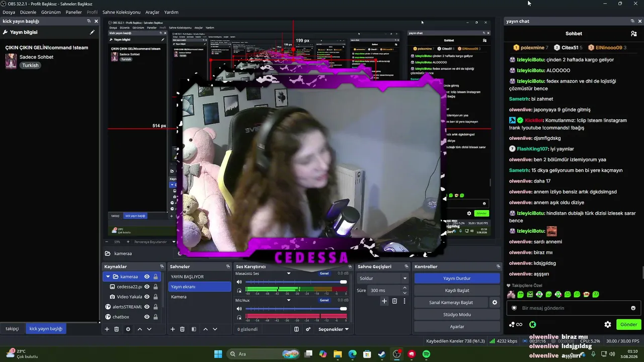The height and width of the screenshot is (362, 644).
Task: Move the selected scene down
Action: pos(215,329)
